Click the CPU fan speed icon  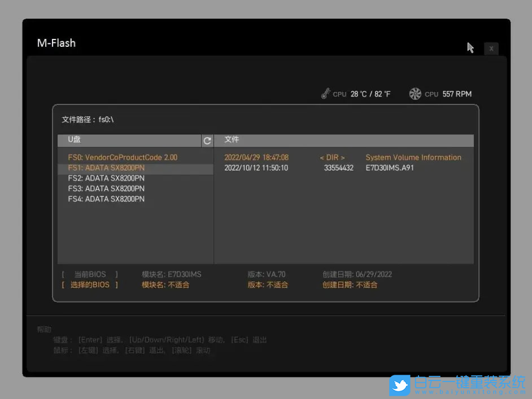tap(416, 94)
